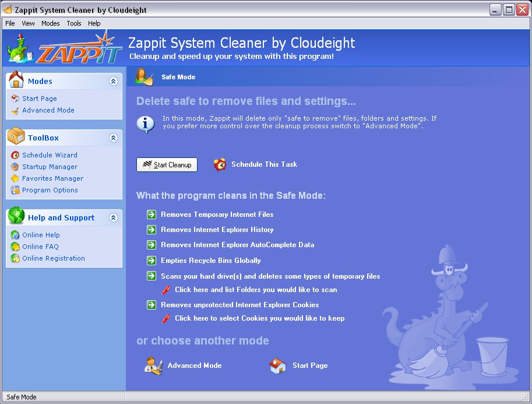Click the Startup Manager icon
Viewport: 532px width, 404px height.
[15, 167]
